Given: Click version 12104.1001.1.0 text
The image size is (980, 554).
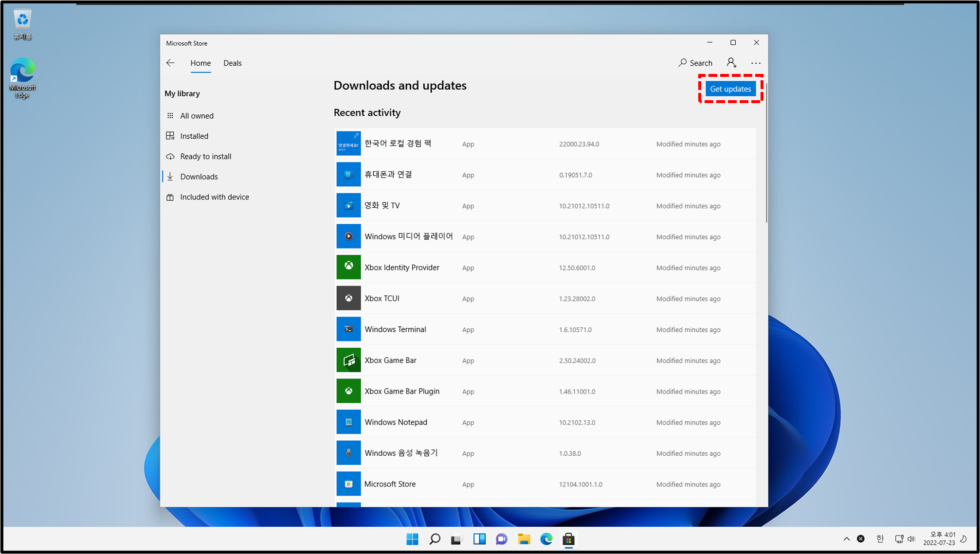Looking at the screenshot, I should [581, 484].
